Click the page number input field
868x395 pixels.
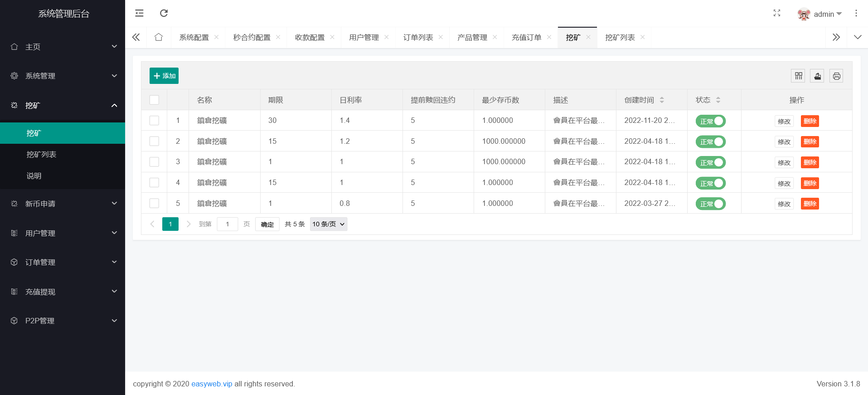click(x=227, y=224)
